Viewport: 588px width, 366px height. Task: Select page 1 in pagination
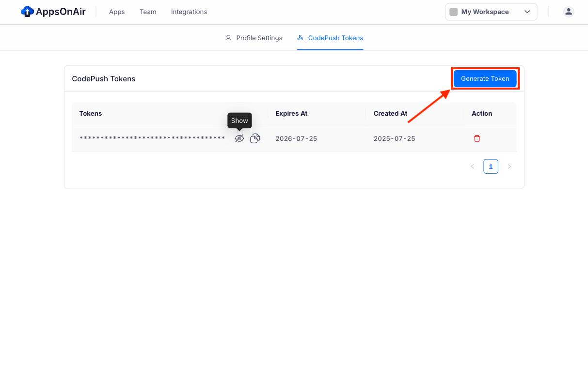pos(491,167)
